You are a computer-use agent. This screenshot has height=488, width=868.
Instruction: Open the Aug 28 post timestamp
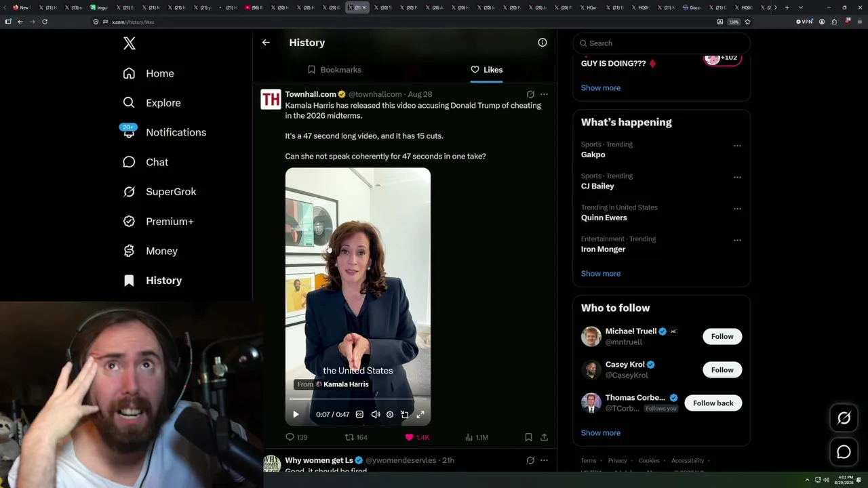420,94
